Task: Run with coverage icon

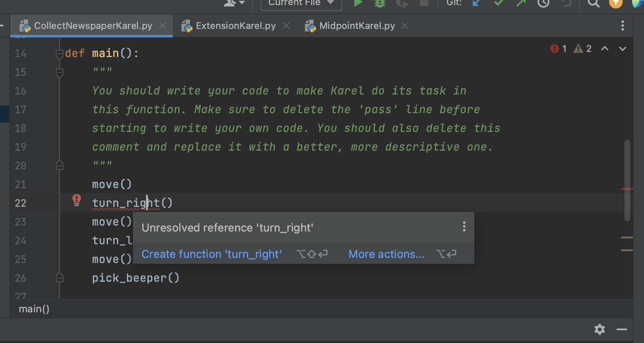Action: 402,3
